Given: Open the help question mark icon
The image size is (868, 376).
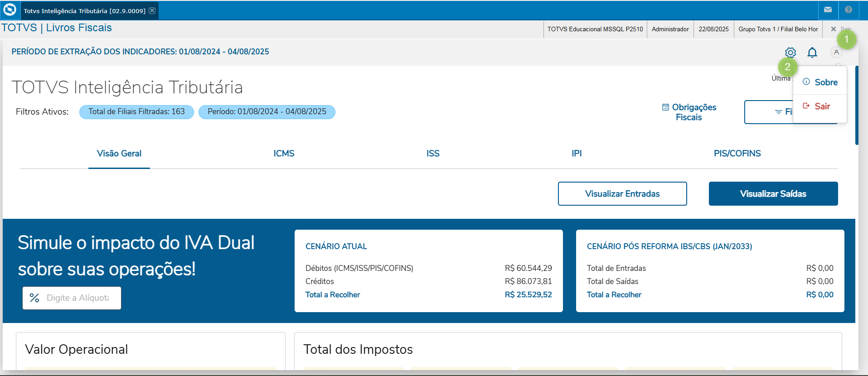Looking at the screenshot, I should [x=849, y=10].
